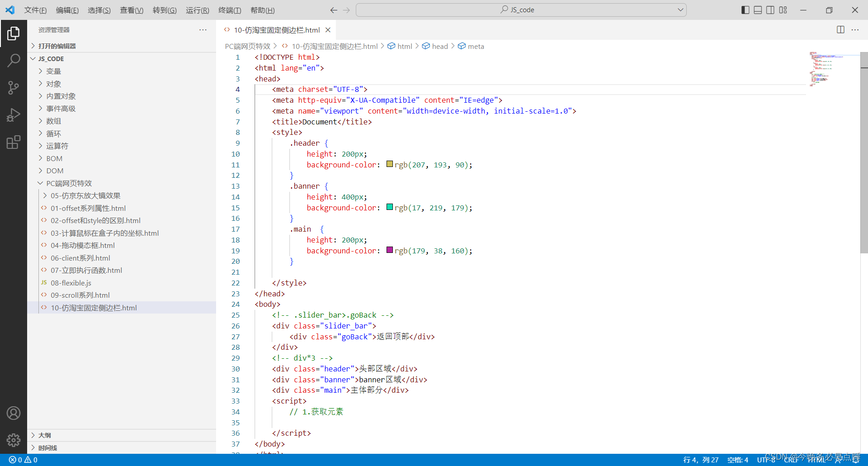This screenshot has width=868, height=466.
Task: Click the VS Code logo icon
Action: click(10, 10)
